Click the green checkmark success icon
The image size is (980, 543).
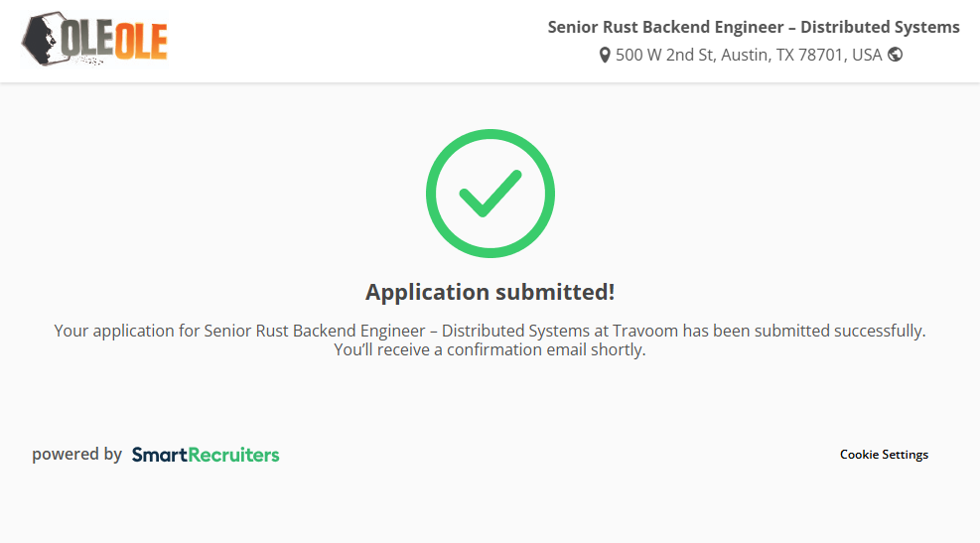coord(490,194)
